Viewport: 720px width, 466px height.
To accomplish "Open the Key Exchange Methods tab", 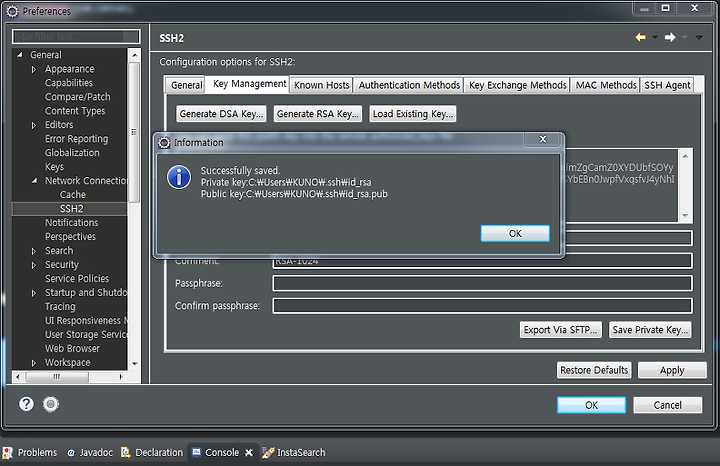I will 518,85.
